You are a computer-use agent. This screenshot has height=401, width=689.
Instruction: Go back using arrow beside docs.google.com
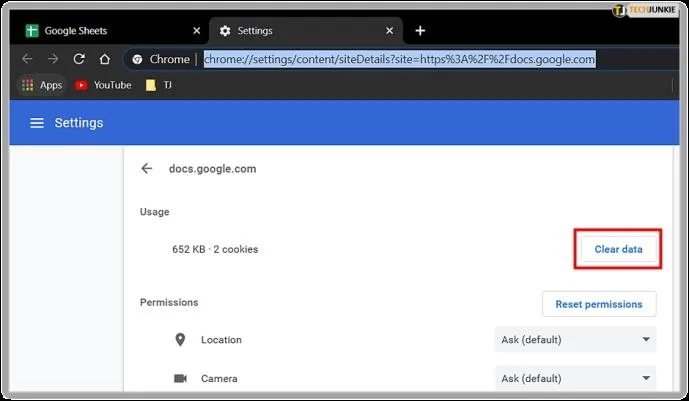pyautogui.click(x=147, y=169)
